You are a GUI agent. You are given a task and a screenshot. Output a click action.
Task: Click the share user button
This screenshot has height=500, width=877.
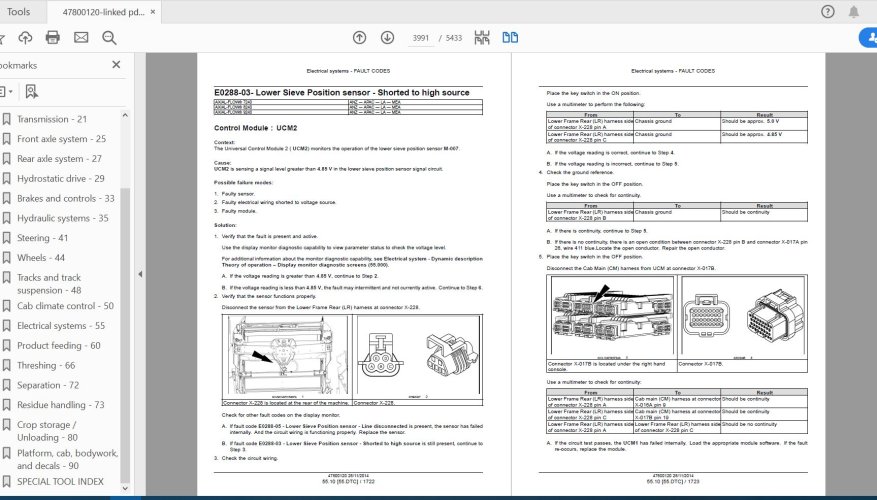click(869, 37)
